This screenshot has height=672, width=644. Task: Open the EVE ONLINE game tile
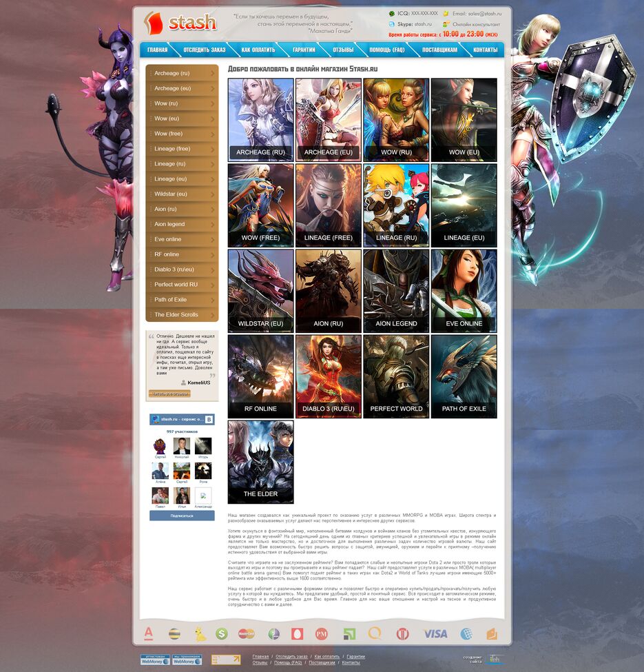[464, 292]
